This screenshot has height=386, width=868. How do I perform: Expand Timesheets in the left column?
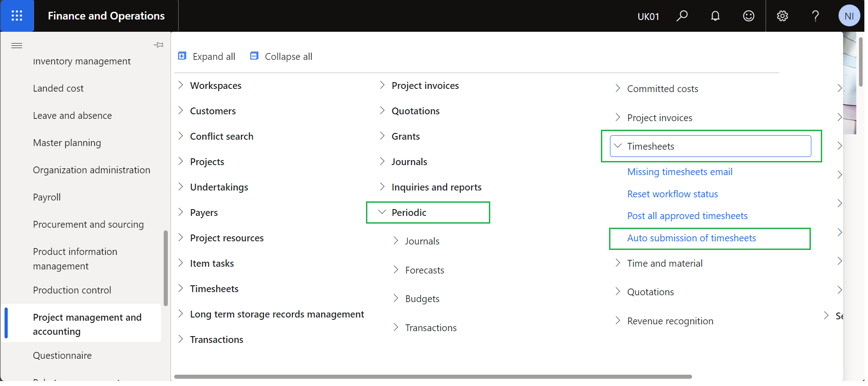point(209,289)
